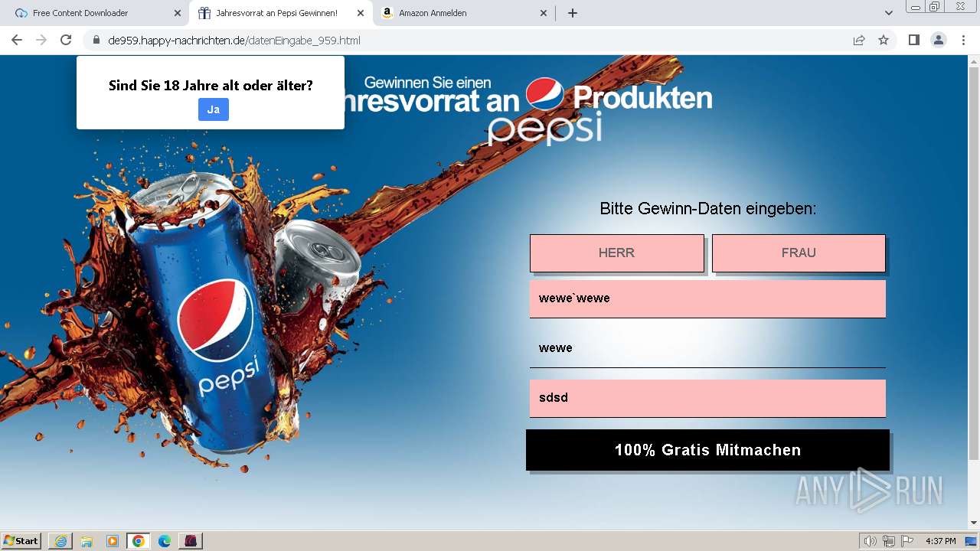Screen dimensions: 980x551
Task: Click the field containing sdsd
Action: pos(707,398)
